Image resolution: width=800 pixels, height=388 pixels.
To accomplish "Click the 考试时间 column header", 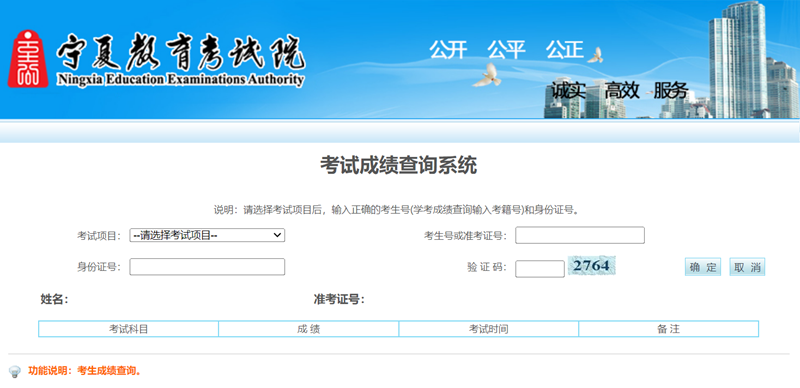I will [x=489, y=329].
